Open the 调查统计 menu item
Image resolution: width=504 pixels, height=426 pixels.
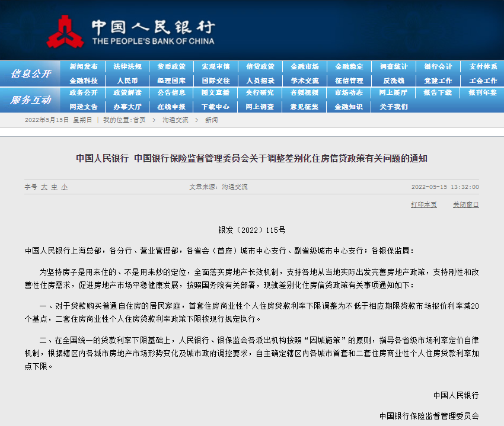point(394,66)
